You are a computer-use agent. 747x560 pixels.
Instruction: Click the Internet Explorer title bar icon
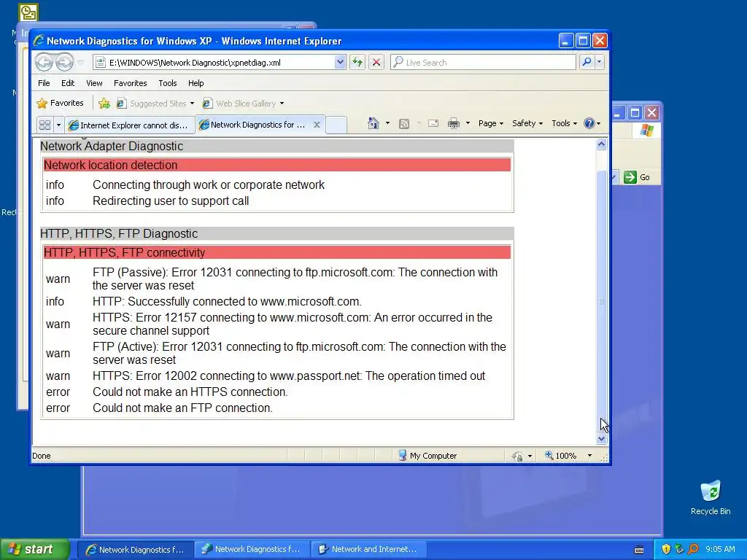39,41
